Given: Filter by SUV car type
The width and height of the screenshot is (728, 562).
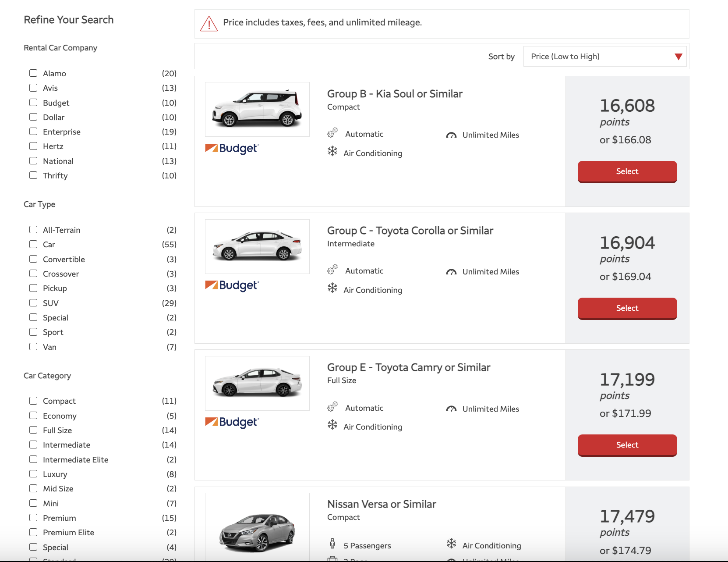Looking at the screenshot, I should (x=33, y=303).
